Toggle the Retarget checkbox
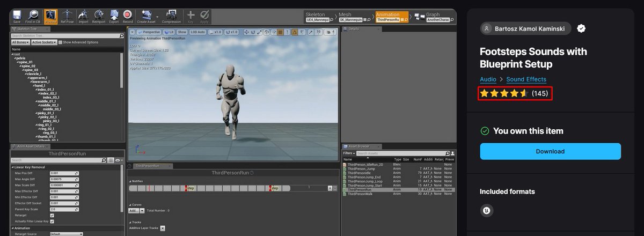Screen dimensions: 644x236 [x=52, y=215]
